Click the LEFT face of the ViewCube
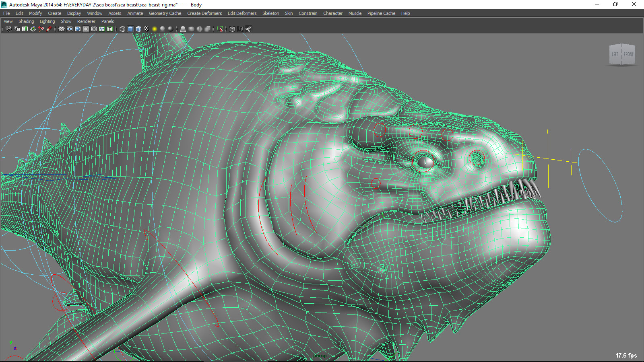 (615, 54)
